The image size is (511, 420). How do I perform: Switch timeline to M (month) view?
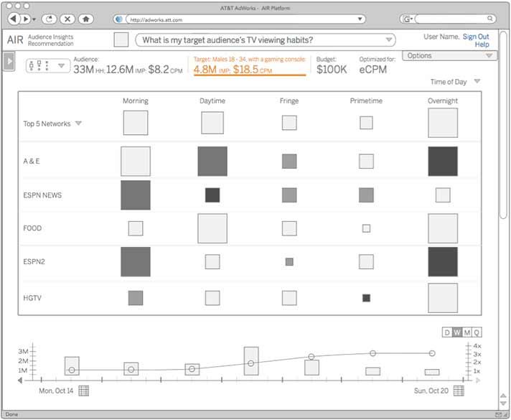pyautogui.click(x=467, y=332)
